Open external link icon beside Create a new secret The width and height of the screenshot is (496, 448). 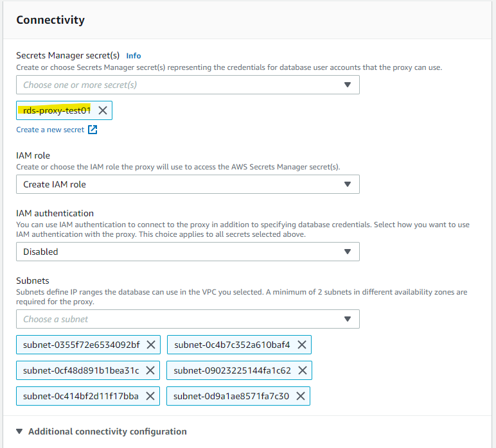pyautogui.click(x=93, y=130)
